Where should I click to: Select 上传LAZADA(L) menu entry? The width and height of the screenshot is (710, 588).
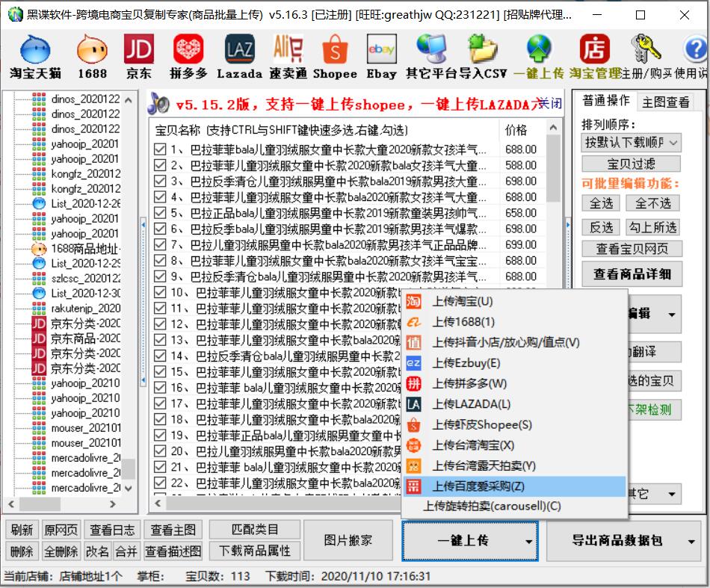pyautogui.click(x=514, y=404)
